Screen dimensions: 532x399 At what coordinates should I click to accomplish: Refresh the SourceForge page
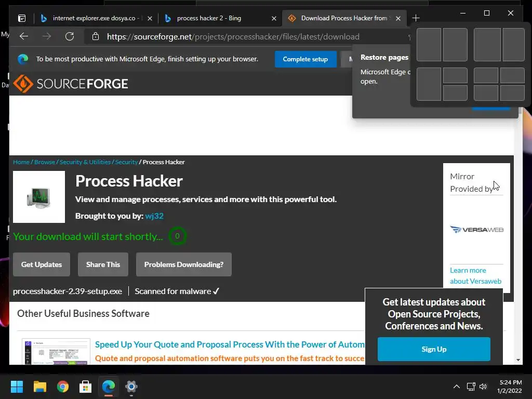(x=70, y=36)
